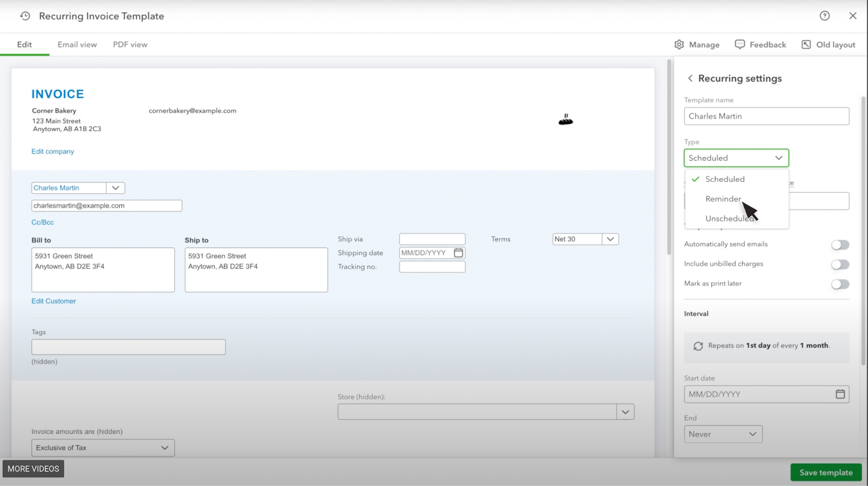The width and height of the screenshot is (868, 486).
Task: Click the Save template button
Action: 826,472
